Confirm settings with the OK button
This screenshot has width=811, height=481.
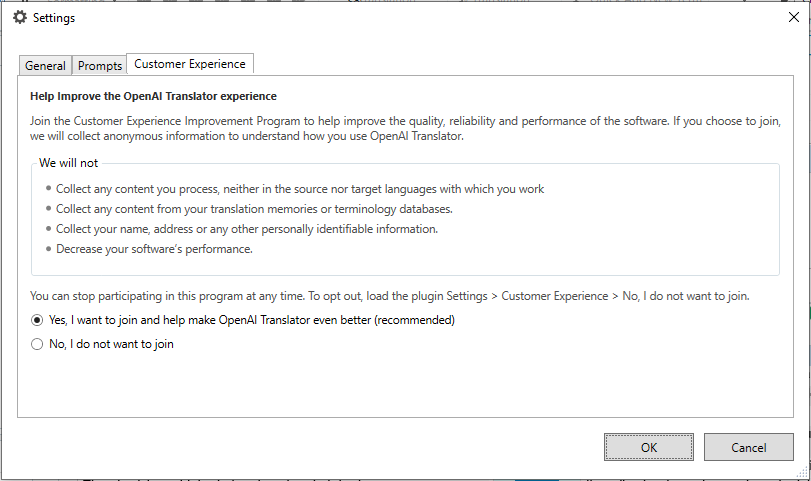click(649, 447)
